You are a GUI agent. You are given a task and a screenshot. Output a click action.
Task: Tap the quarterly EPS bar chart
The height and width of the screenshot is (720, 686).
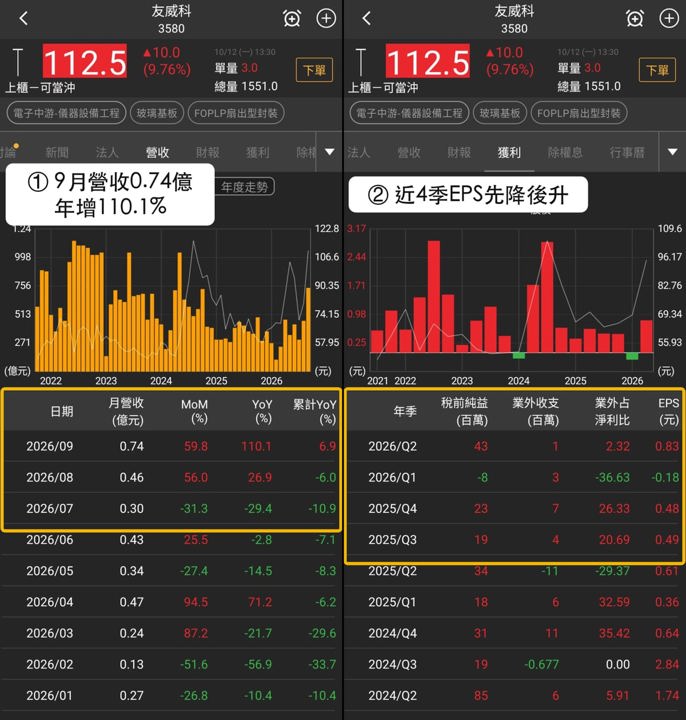click(512, 301)
